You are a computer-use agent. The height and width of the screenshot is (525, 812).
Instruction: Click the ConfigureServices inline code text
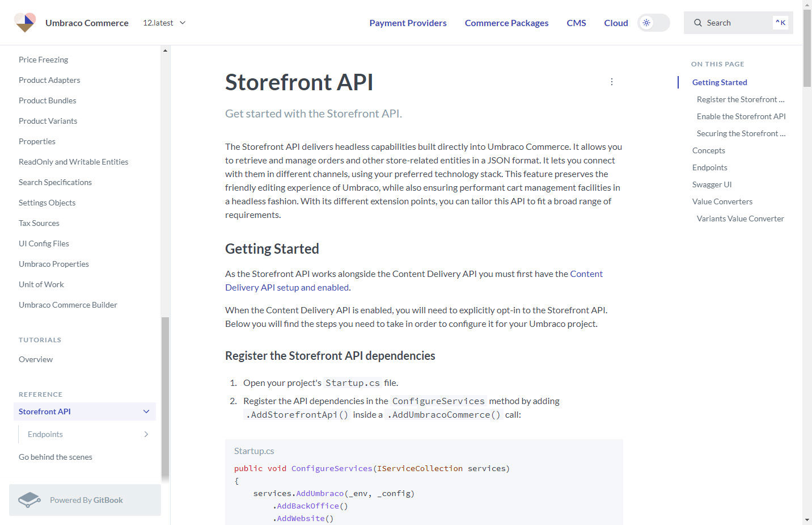point(438,401)
